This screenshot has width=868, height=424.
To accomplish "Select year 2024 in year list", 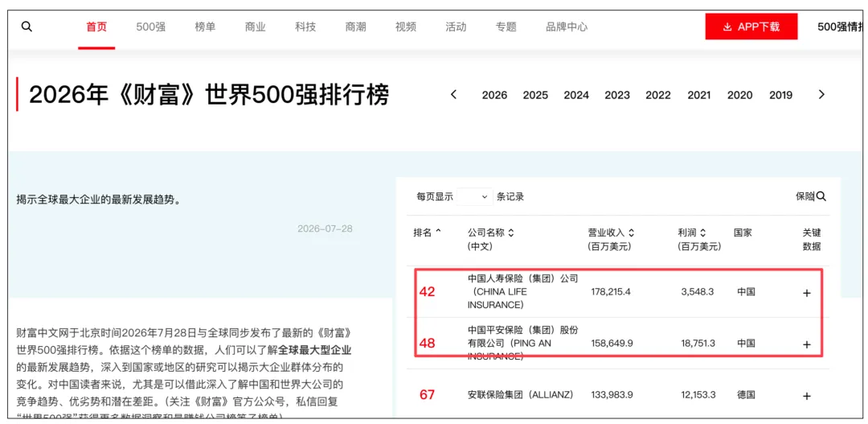I will [x=576, y=95].
